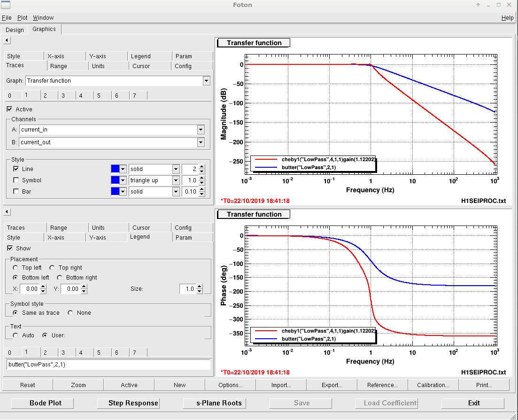The width and height of the screenshot is (518, 420).
Task: Collapse the upper panel with left arrow icon
Action: (7, 40)
